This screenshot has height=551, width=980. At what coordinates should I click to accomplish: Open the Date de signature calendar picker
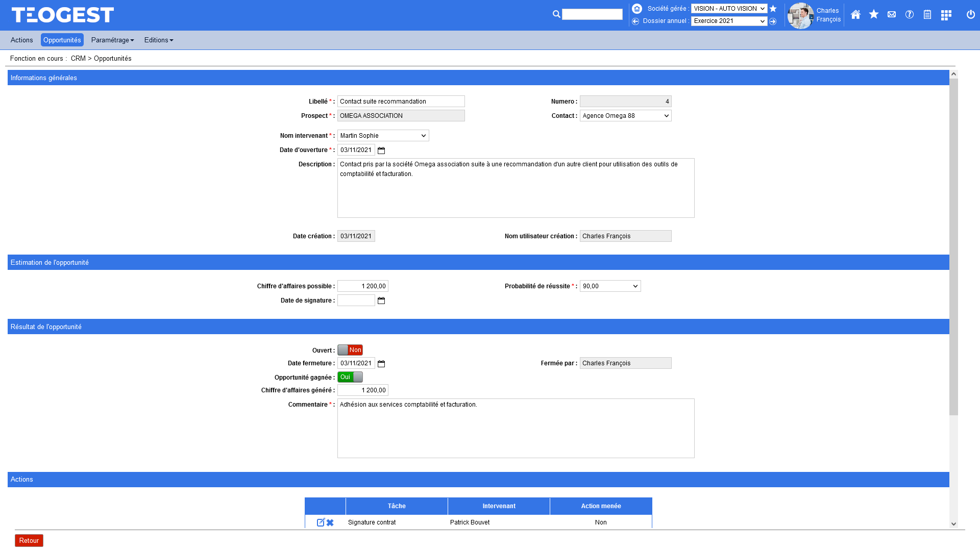[381, 301]
